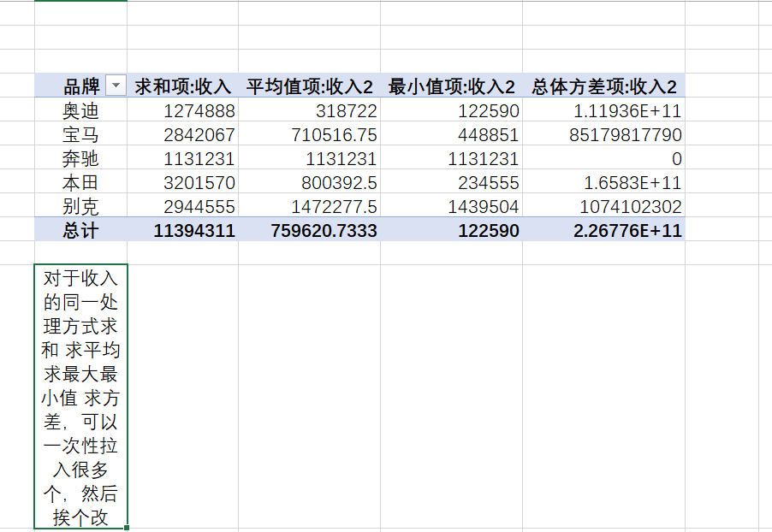Viewport: 772px width, 532px height.
Task: Select cell with value 318722
Action: (309, 109)
